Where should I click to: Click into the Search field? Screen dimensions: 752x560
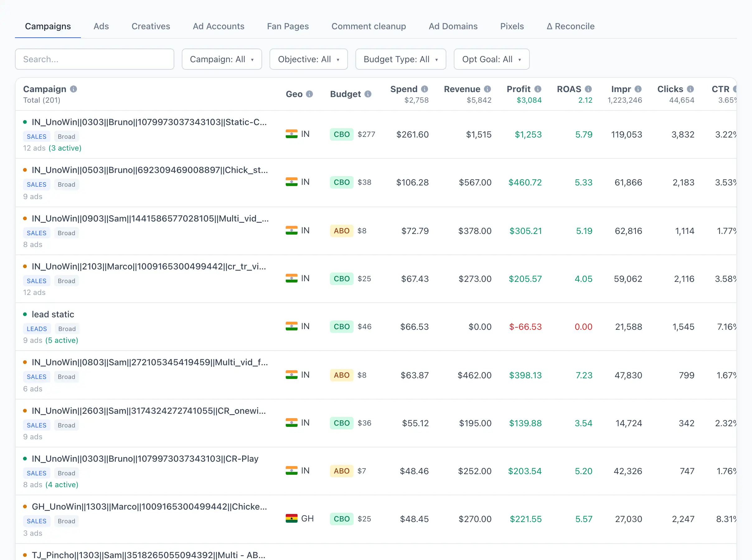95,59
